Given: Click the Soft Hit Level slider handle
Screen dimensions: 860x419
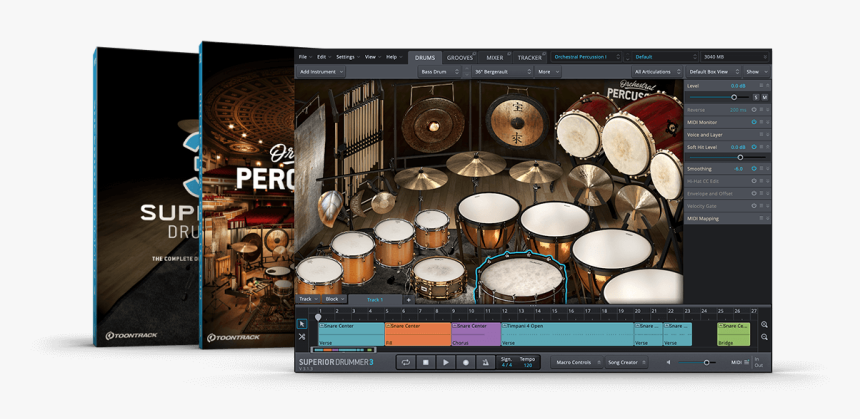Looking at the screenshot, I should pyautogui.click(x=740, y=157).
